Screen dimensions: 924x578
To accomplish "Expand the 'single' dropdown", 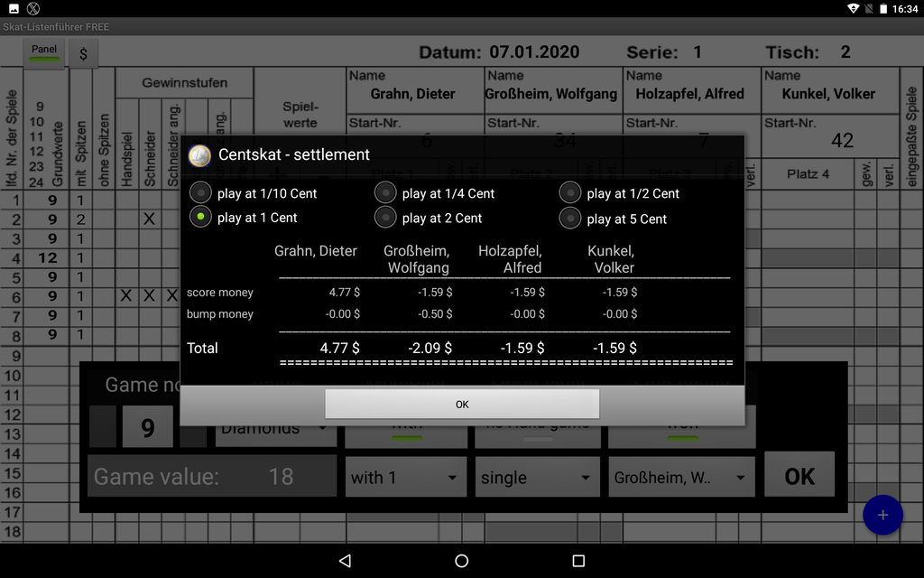I will click(537, 478).
